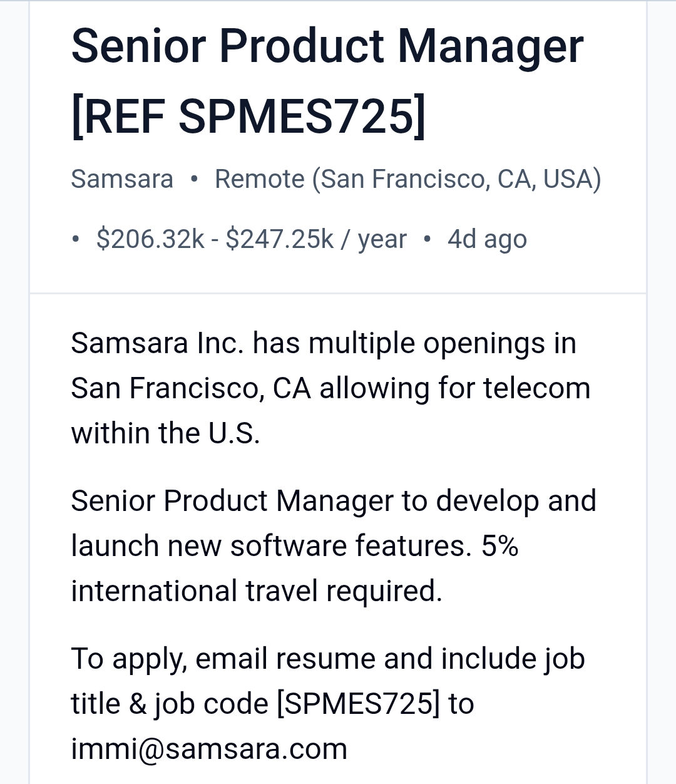Click the horizontal divider below the job header
This screenshot has width=676, height=784.
(x=338, y=293)
